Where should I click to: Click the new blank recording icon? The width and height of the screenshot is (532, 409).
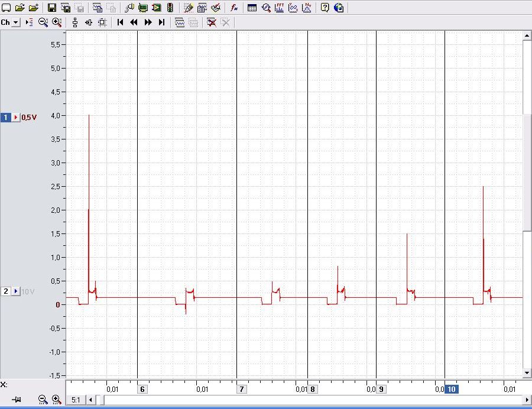click(6, 8)
